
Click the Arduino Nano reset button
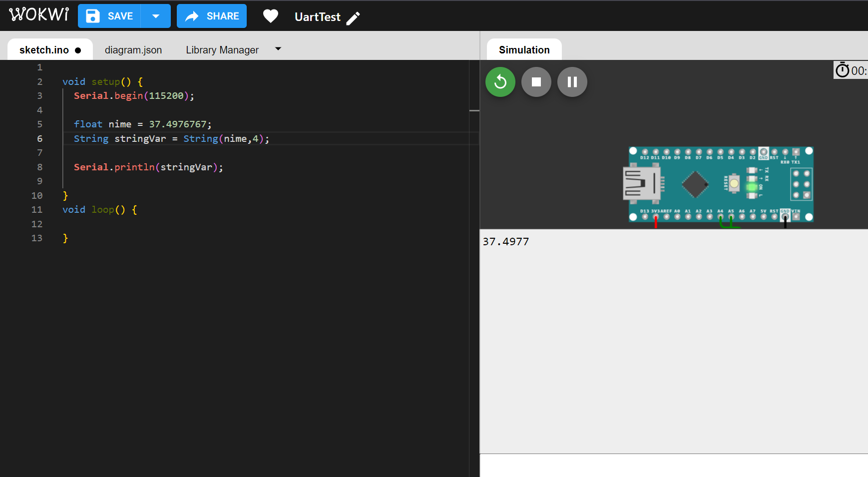pyautogui.click(x=734, y=183)
